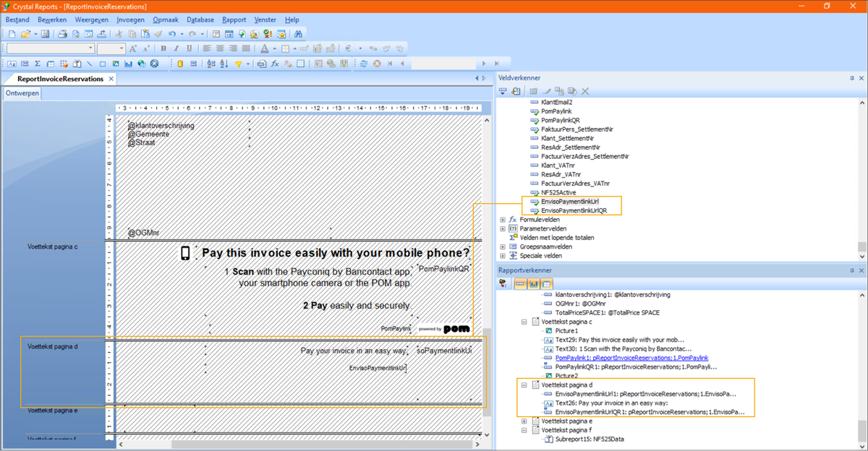Open the font size dropdown
868x451 pixels.
point(119,48)
